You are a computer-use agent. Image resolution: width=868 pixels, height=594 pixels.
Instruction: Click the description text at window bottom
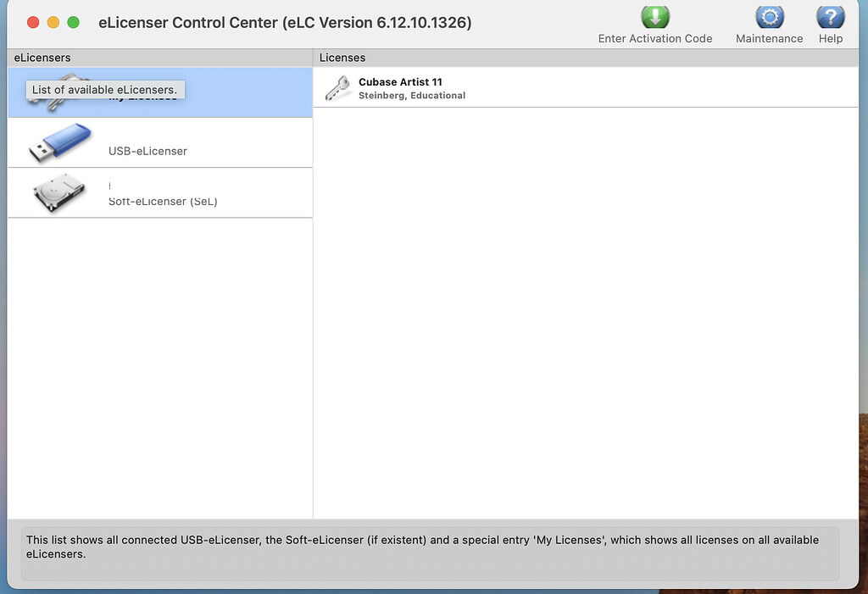pyautogui.click(x=422, y=547)
